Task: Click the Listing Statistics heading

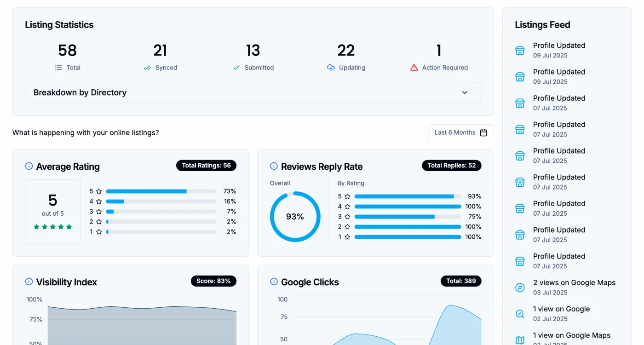Action: pyautogui.click(x=59, y=25)
